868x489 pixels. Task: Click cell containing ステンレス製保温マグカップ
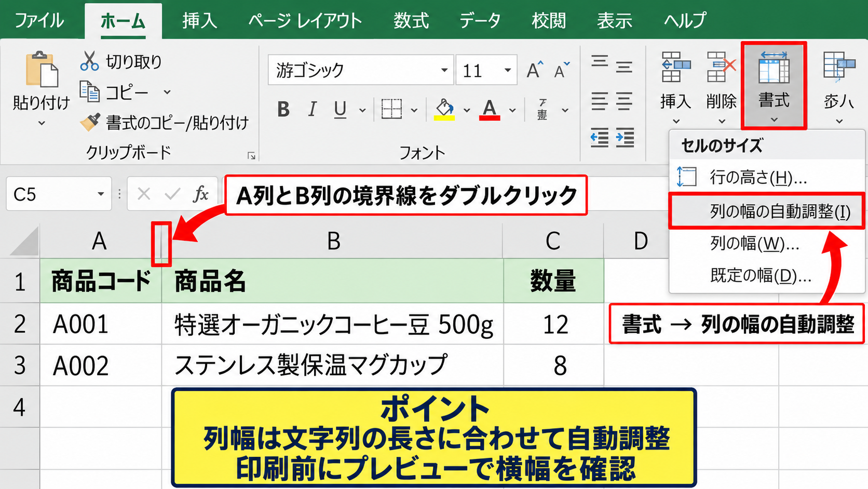[x=332, y=365]
